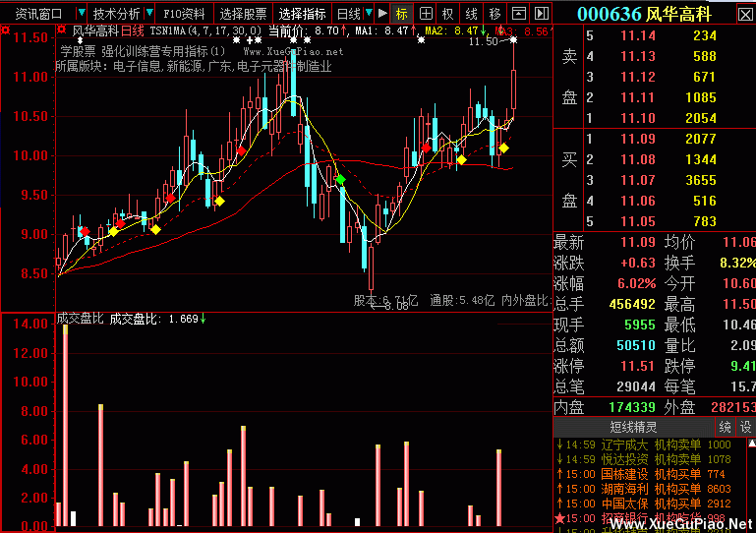Select the 中国太保 机构买单 row
The width and height of the screenshot is (756, 533).
coord(644,503)
